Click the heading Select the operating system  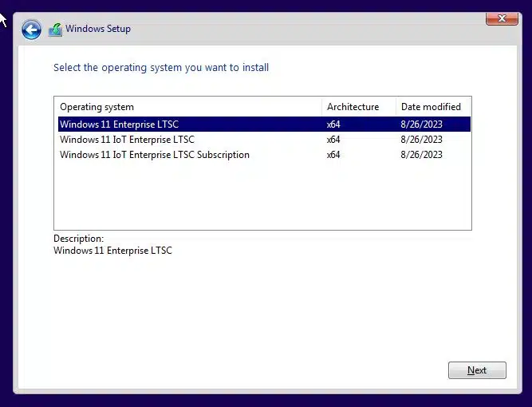click(x=161, y=68)
